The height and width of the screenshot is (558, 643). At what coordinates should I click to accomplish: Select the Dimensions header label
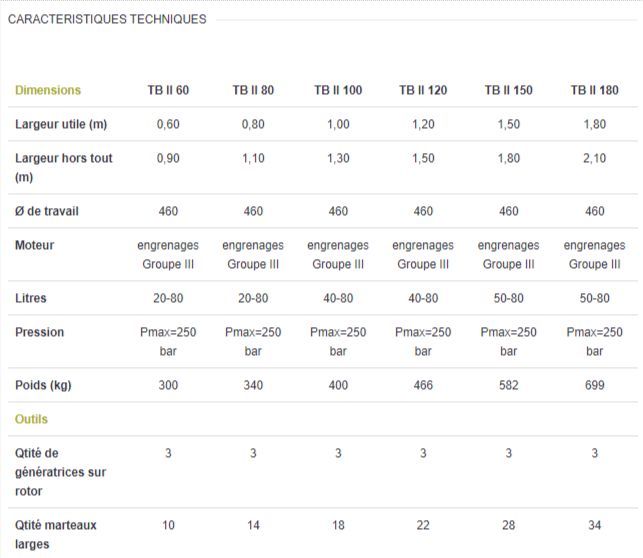48,90
